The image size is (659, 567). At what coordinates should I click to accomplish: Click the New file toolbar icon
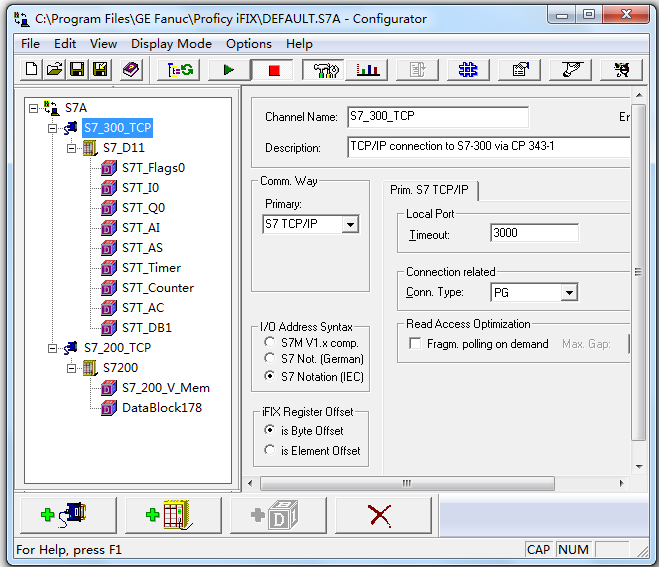[x=32, y=69]
